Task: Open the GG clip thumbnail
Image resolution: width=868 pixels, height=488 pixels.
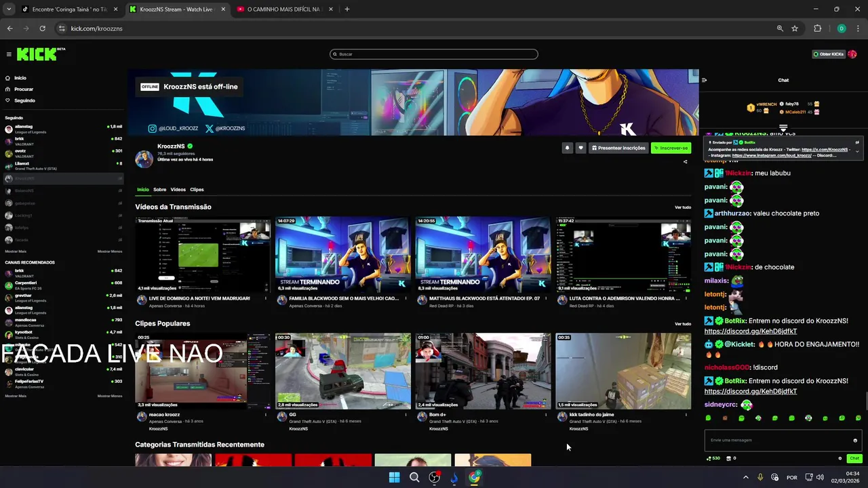Action: pos(343,371)
